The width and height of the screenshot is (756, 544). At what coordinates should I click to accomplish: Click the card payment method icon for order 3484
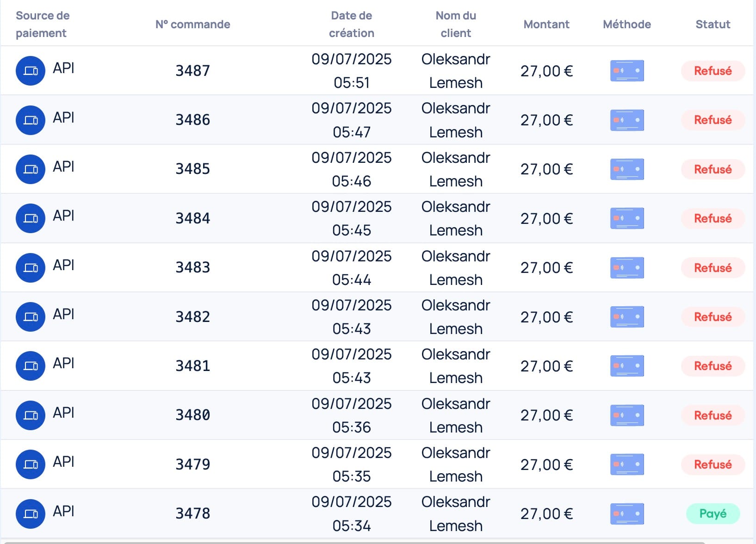(x=627, y=218)
